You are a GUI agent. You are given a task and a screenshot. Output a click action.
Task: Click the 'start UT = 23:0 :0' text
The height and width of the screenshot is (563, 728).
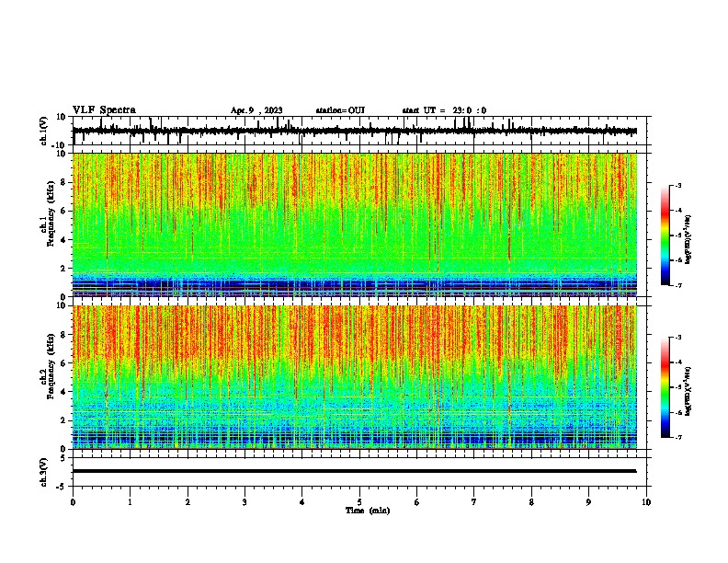pyautogui.click(x=444, y=110)
